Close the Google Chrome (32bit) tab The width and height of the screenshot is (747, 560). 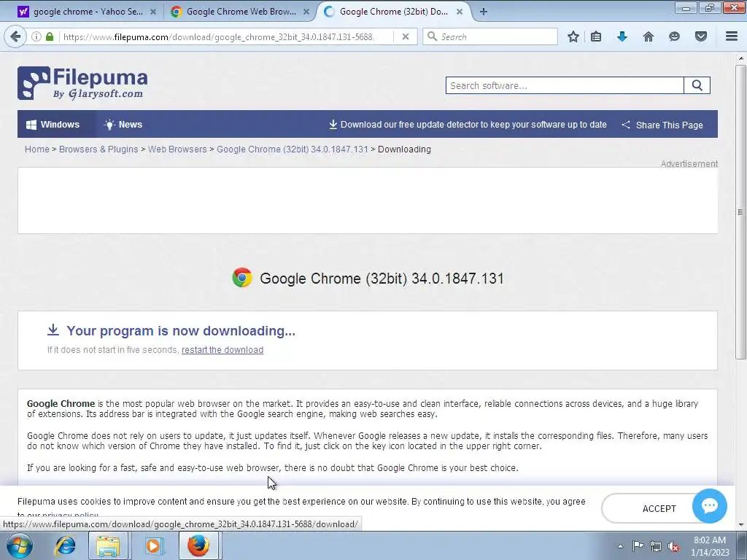[x=460, y=12]
